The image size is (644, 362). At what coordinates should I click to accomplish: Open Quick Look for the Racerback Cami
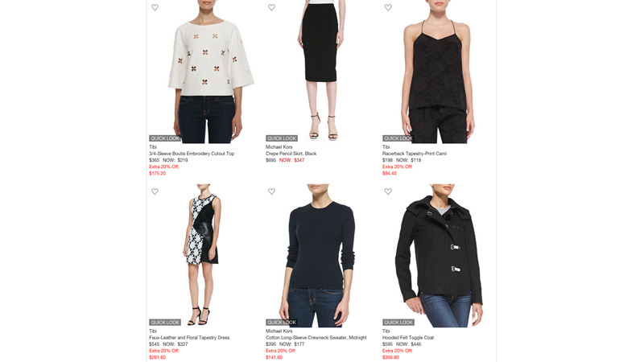pos(398,138)
